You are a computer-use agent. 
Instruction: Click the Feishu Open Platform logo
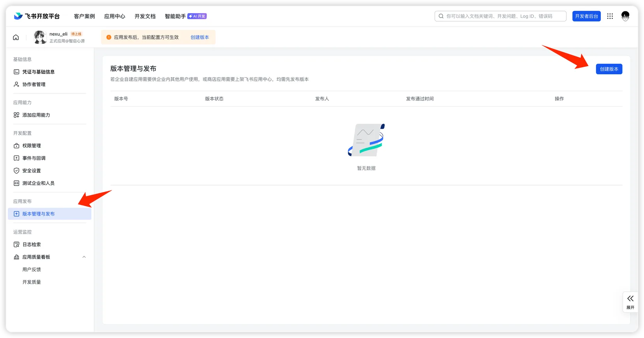coord(37,16)
